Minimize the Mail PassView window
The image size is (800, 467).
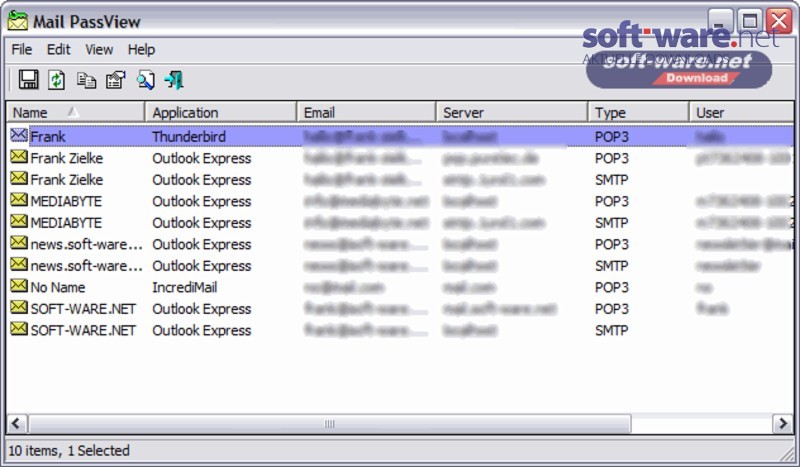[720, 21]
